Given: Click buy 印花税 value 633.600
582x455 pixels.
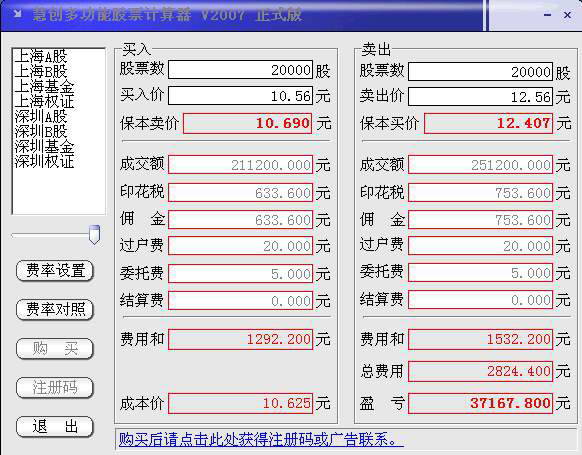Looking at the screenshot, I should 241,193.
